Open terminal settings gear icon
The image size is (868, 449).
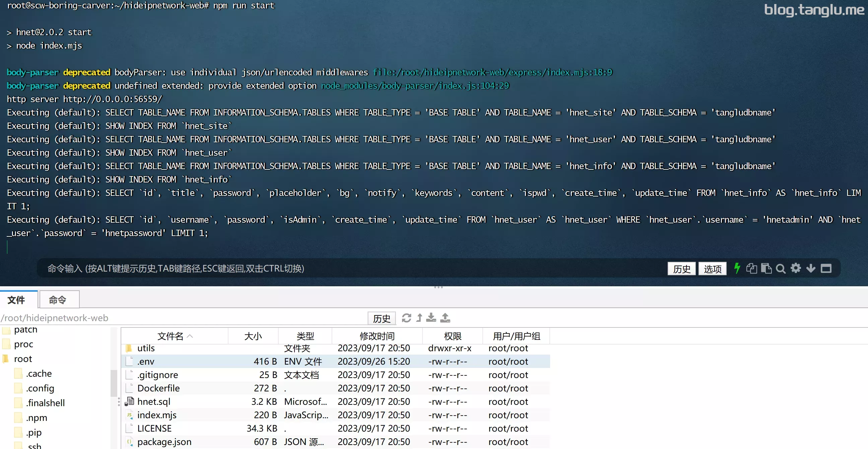click(x=796, y=269)
